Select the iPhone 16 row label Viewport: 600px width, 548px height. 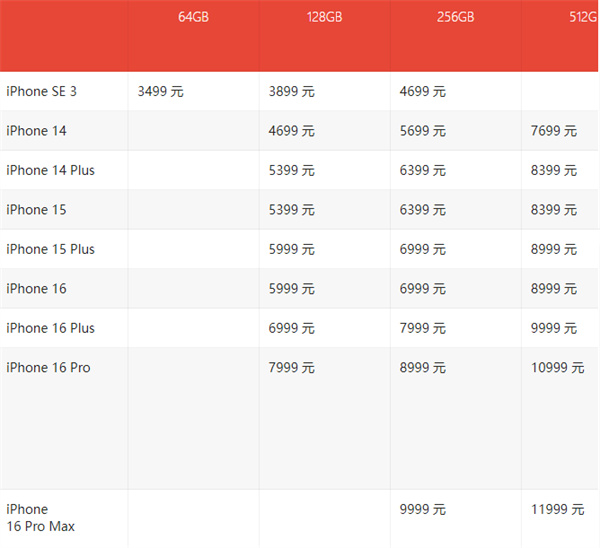(36, 289)
